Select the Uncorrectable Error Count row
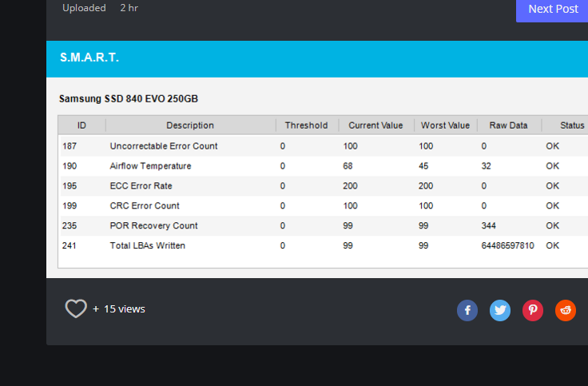The height and width of the screenshot is (386, 588). [324, 146]
